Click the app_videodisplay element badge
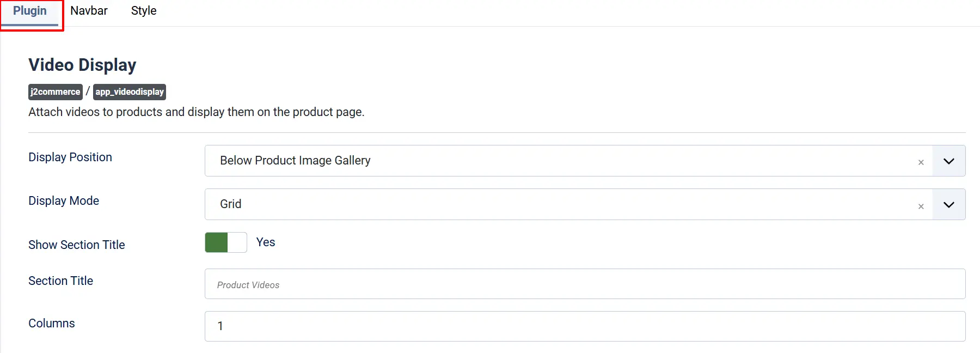The image size is (980, 353). pyautogui.click(x=130, y=92)
